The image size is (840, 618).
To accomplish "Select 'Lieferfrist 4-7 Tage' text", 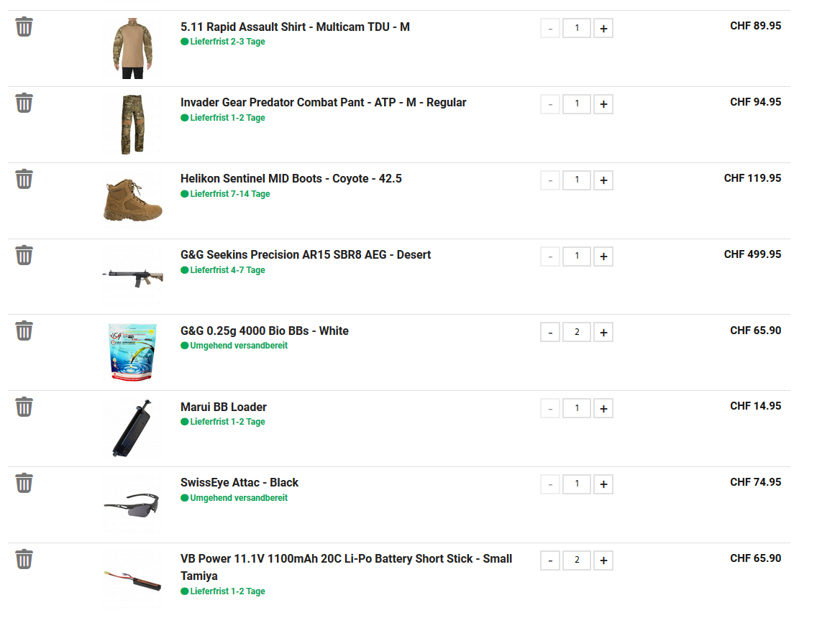I will (x=228, y=269).
